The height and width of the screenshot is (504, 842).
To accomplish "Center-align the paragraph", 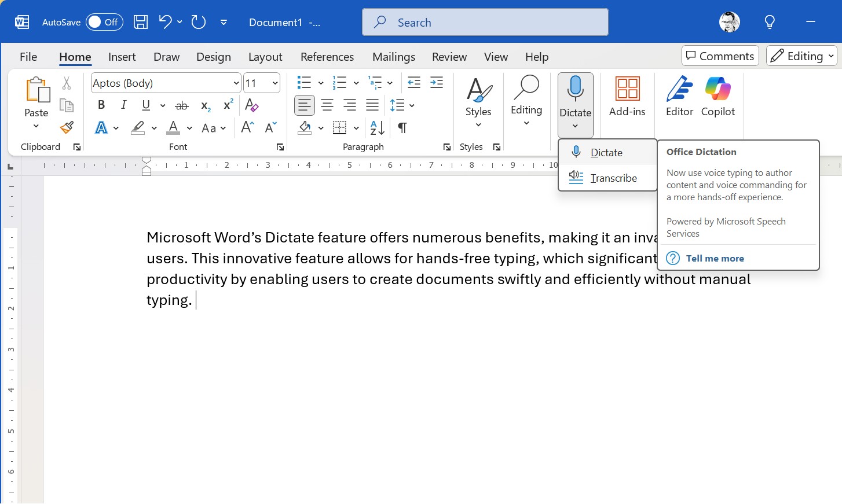I will [327, 105].
